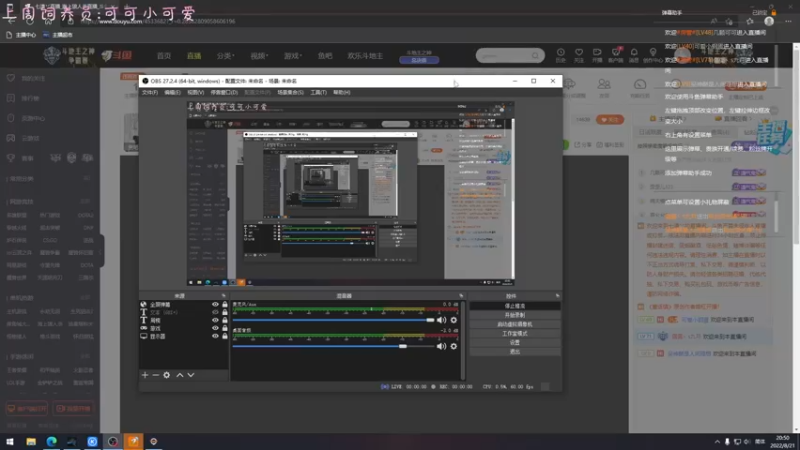Open Windows Start menu
Viewport: 800px width, 450px height.
[10, 441]
